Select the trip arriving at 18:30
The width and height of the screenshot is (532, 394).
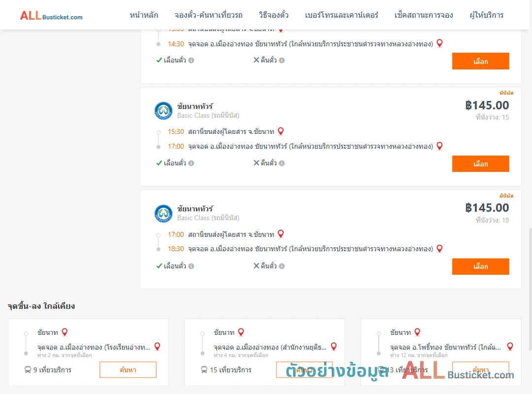coord(480,266)
